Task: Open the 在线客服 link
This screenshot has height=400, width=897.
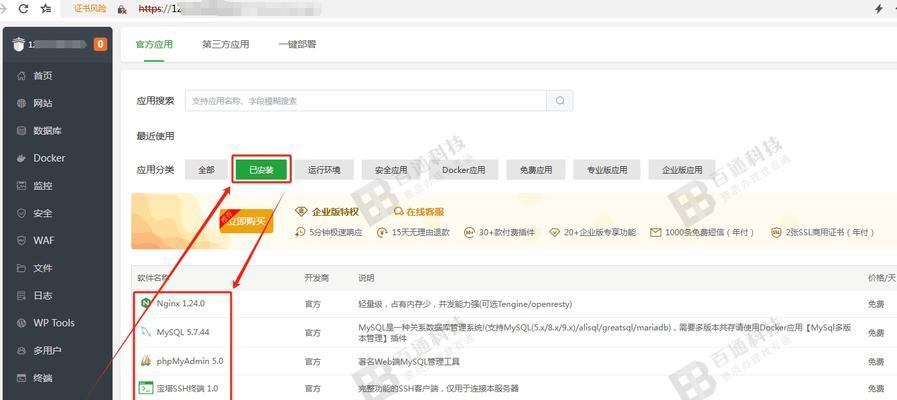Action: click(425, 212)
